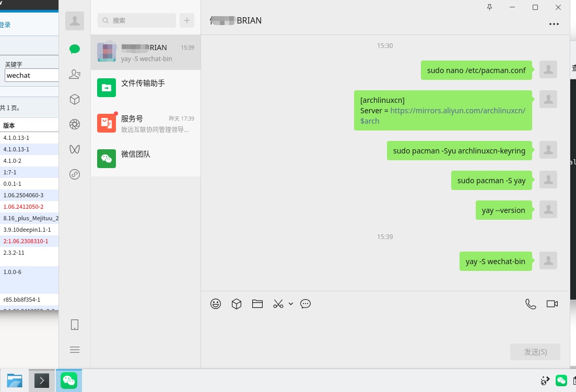Open chat history via the speech-bubble icon
This screenshot has height=392, width=576.
tap(305, 304)
